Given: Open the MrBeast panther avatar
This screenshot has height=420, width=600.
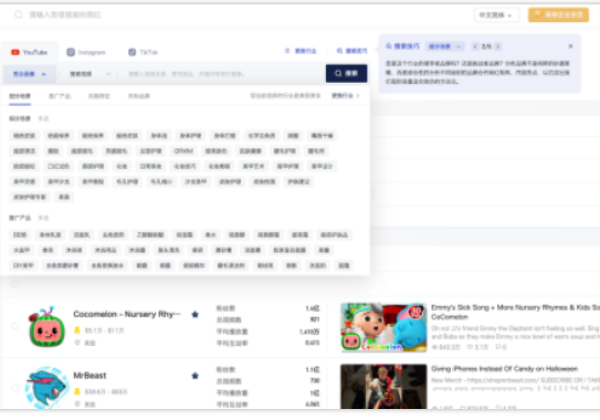Looking at the screenshot, I should click(x=47, y=387).
